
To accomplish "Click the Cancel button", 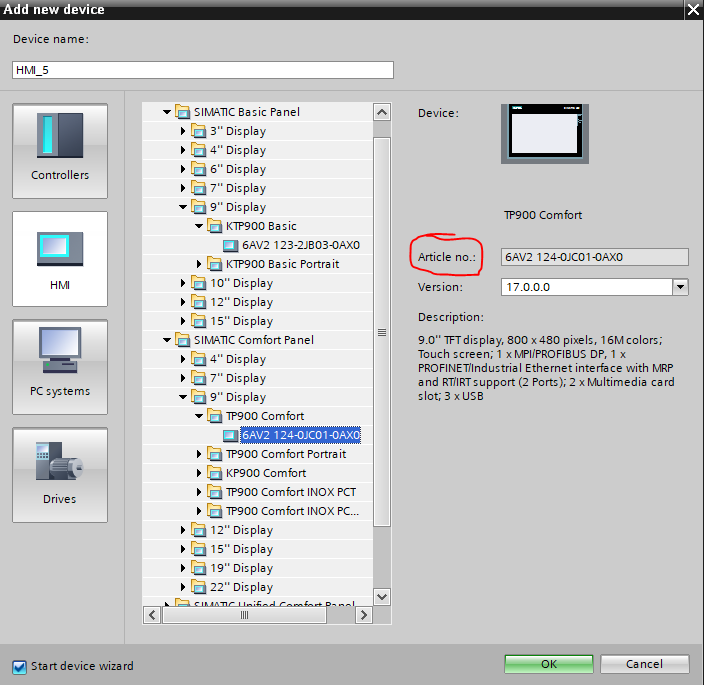I will pos(644,664).
